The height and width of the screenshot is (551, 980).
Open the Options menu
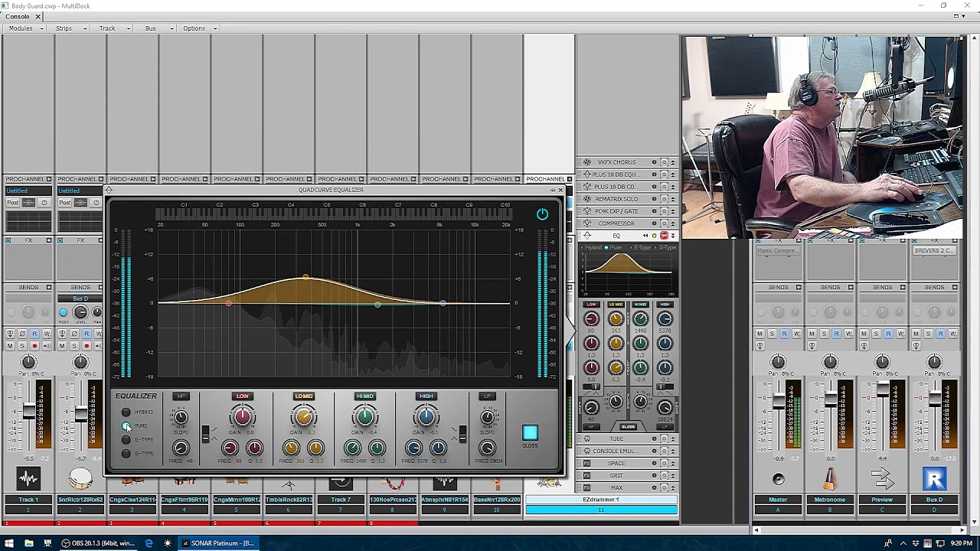click(x=198, y=28)
